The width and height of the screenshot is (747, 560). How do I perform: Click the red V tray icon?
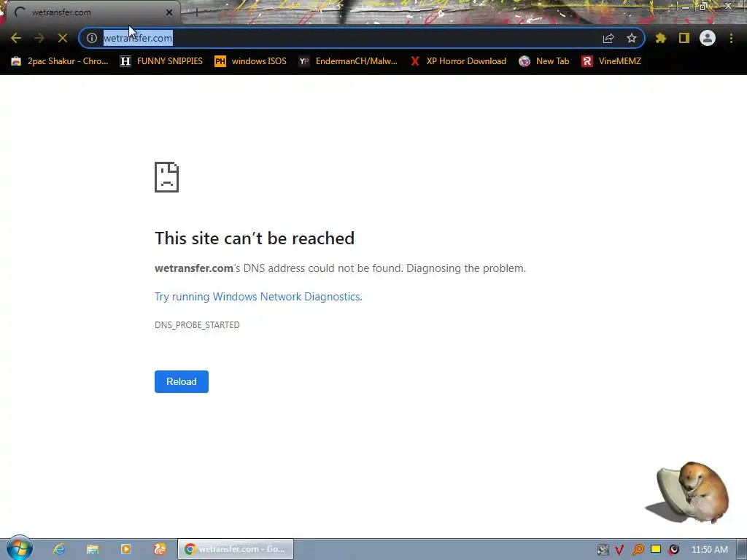[619, 550]
